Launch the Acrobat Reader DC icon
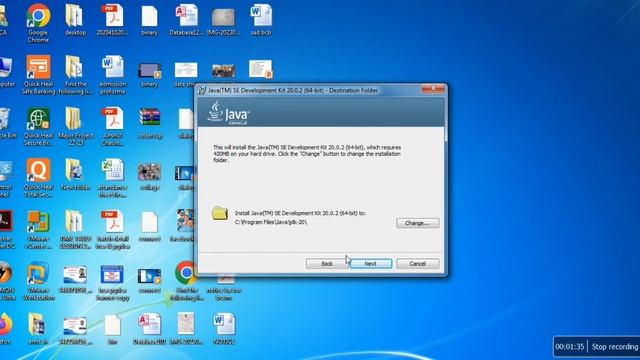 pos(7,229)
